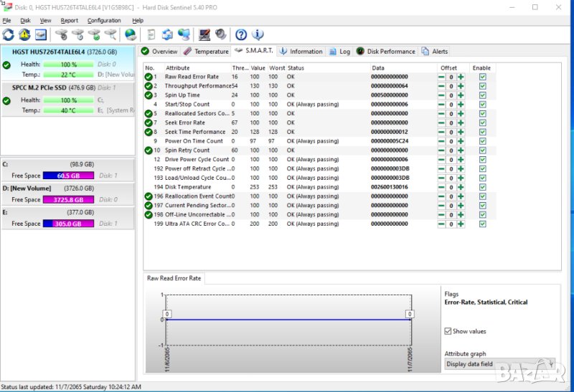Click the speaker sound test toolbar icon
This screenshot has width=574, height=392.
coord(220,34)
